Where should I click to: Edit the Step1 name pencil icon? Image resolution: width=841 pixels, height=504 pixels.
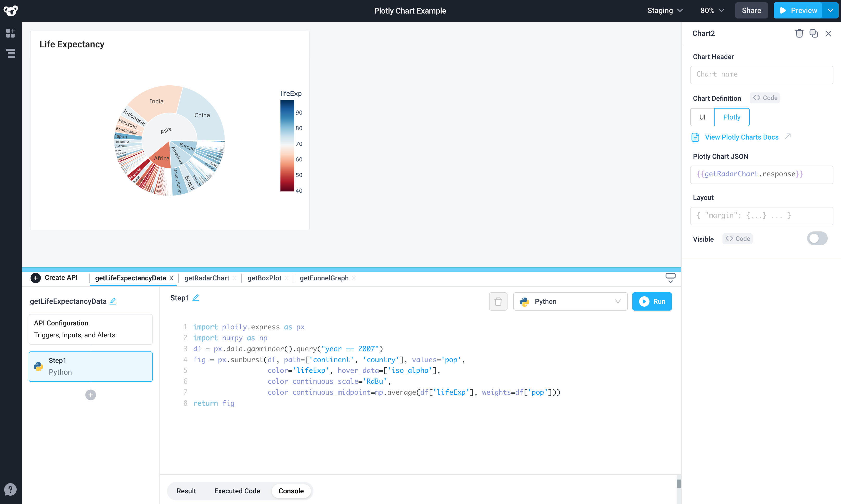pos(196,298)
